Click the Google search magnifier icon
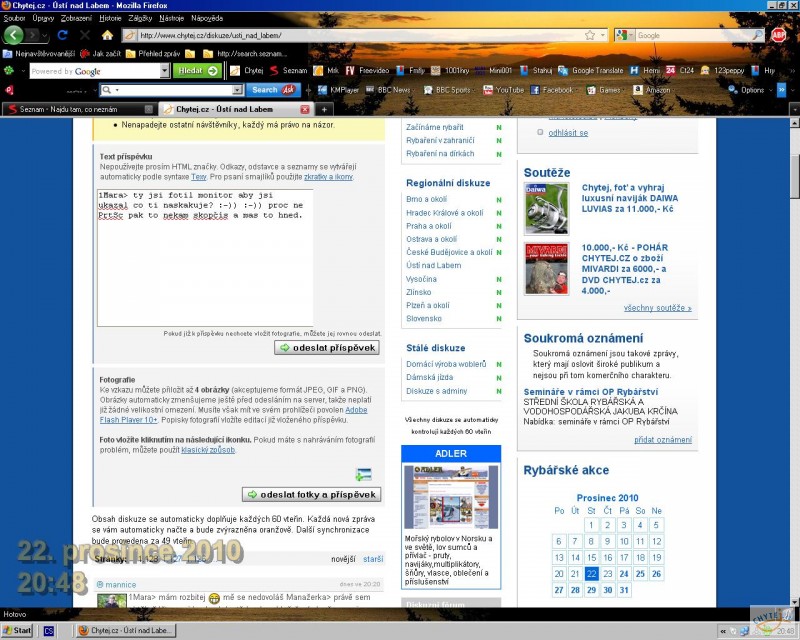Screen dimensions: 800x640 tap(758, 35)
